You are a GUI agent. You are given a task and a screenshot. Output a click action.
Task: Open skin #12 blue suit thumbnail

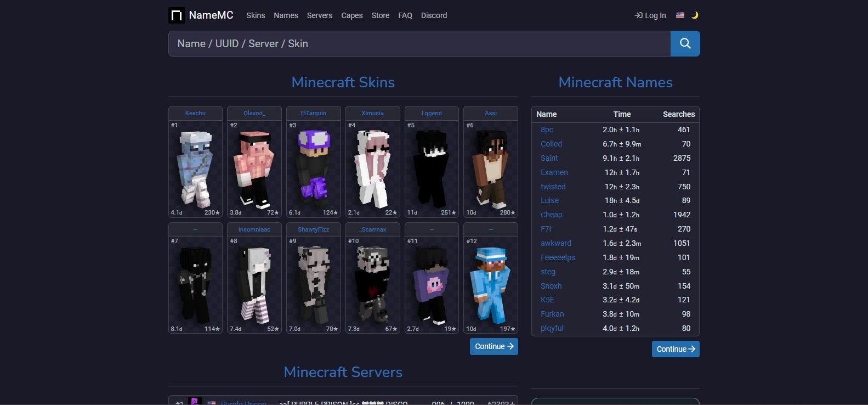click(x=491, y=285)
